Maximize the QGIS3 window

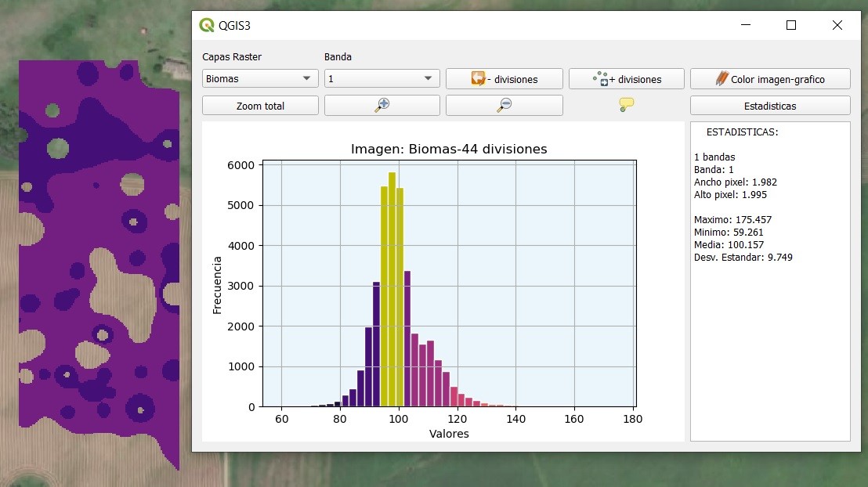(791, 25)
